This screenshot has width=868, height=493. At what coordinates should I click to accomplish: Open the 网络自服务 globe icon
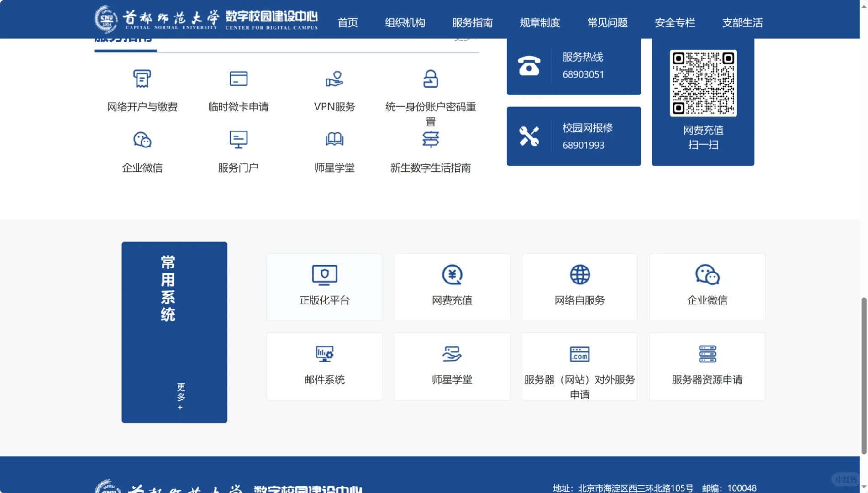coord(579,275)
